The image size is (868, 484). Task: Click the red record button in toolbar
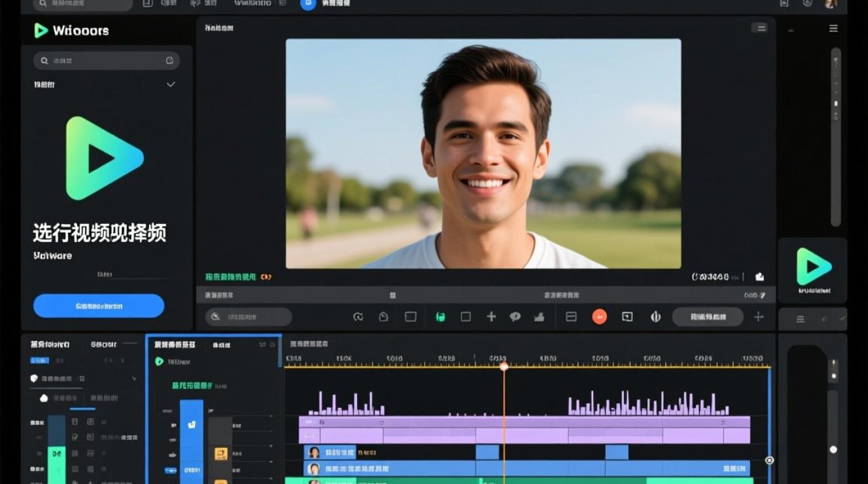(599, 317)
